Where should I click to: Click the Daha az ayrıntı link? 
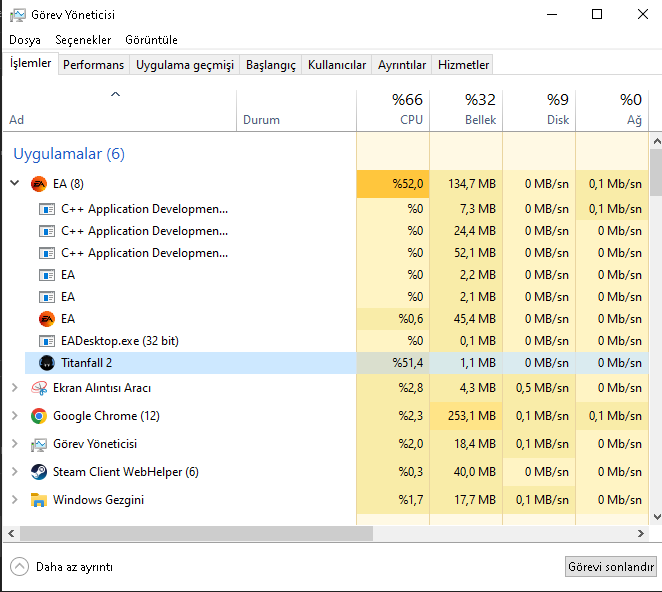click(74, 567)
